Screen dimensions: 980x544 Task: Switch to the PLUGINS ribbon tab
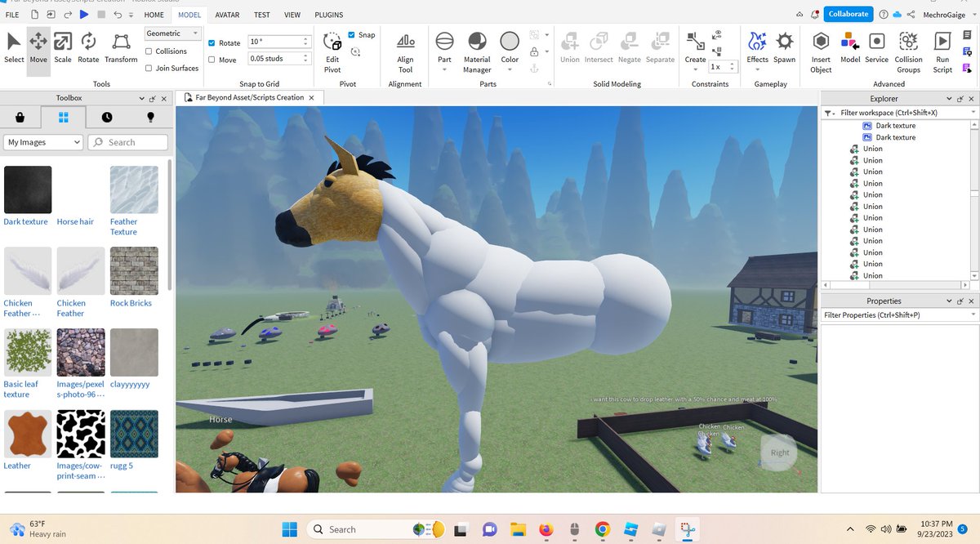click(x=328, y=15)
